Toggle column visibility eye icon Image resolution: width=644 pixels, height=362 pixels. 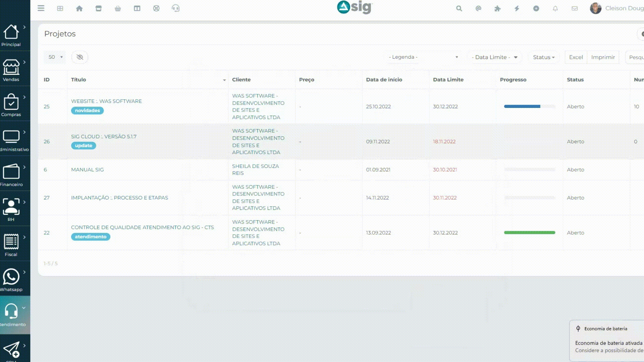tap(80, 57)
